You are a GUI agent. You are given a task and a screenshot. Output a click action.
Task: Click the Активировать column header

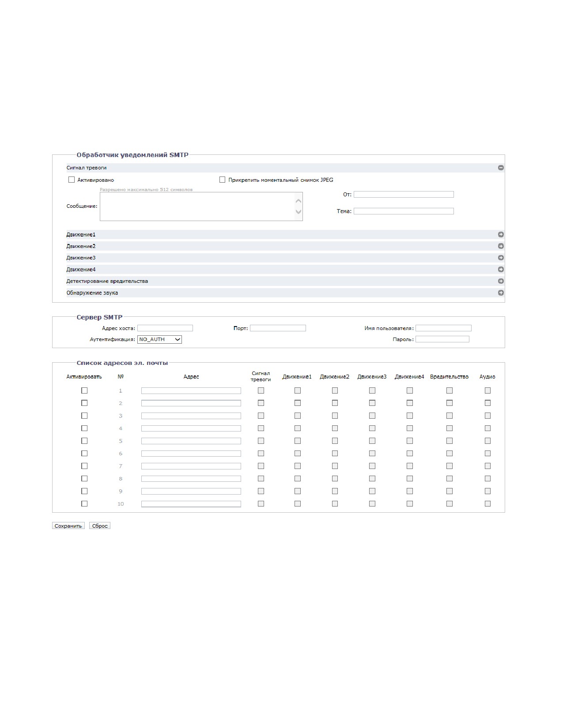click(x=84, y=377)
